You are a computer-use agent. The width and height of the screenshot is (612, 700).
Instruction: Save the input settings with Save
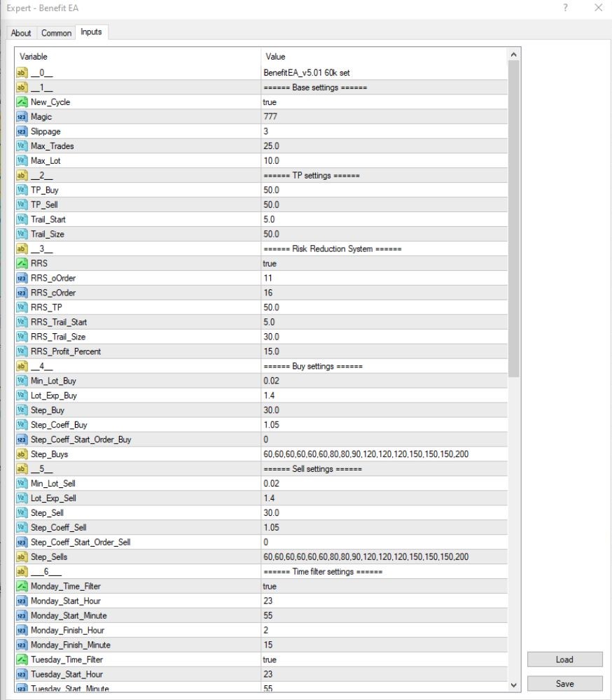tap(564, 683)
